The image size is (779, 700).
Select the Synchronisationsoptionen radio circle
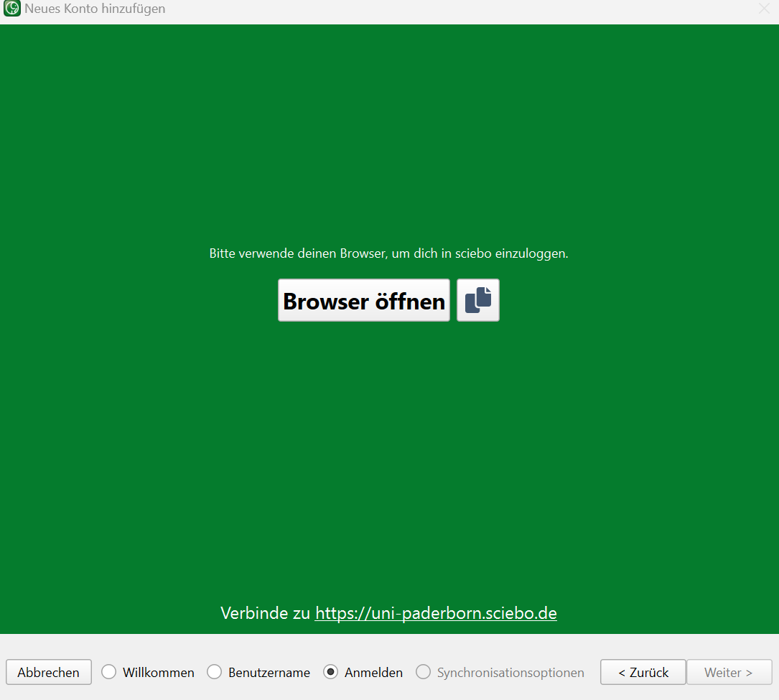424,672
